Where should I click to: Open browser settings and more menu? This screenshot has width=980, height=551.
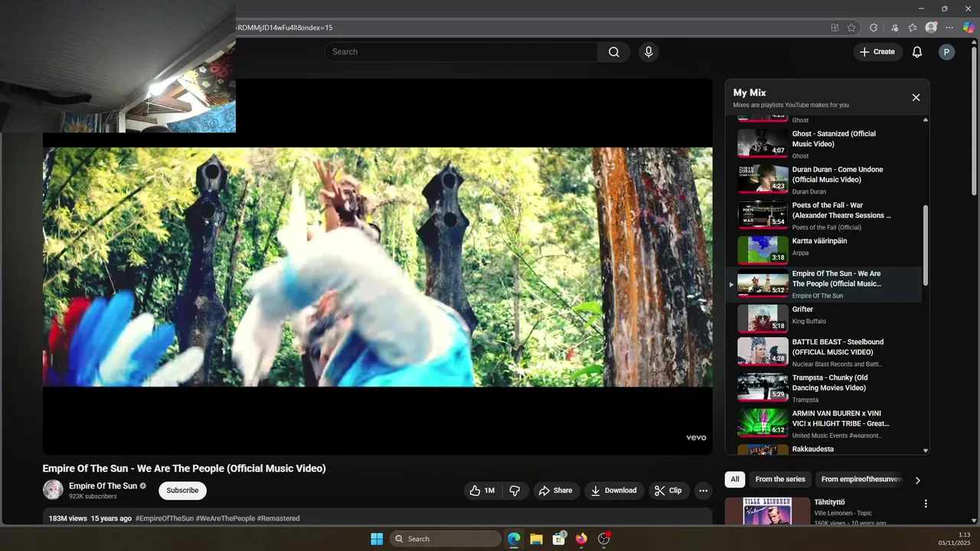(949, 28)
